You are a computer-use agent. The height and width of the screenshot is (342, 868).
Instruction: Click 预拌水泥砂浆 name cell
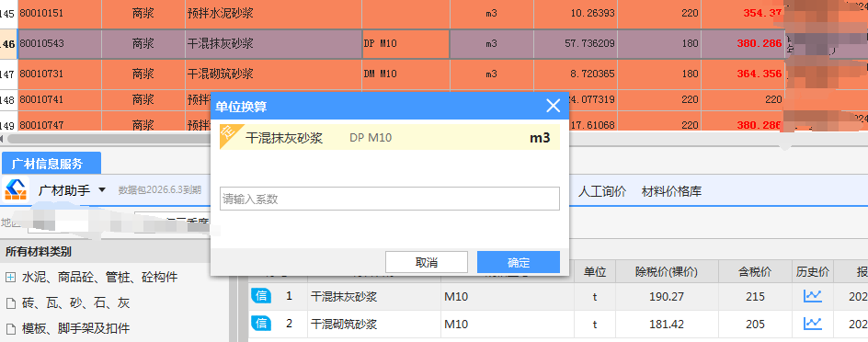coord(274,13)
